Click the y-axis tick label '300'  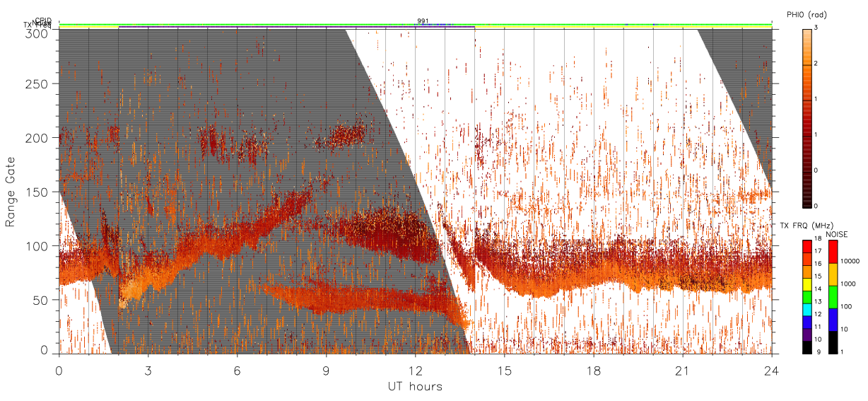coord(37,33)
